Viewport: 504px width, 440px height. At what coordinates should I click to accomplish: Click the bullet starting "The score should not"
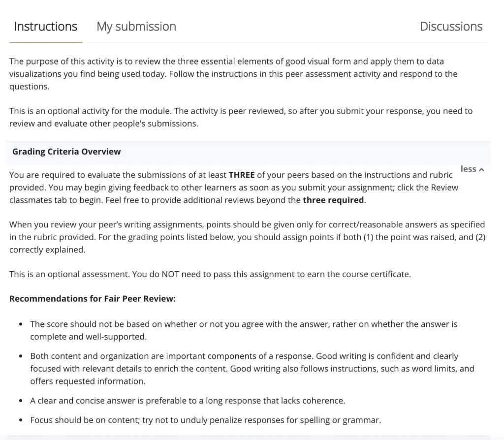[x=244, y=330]
